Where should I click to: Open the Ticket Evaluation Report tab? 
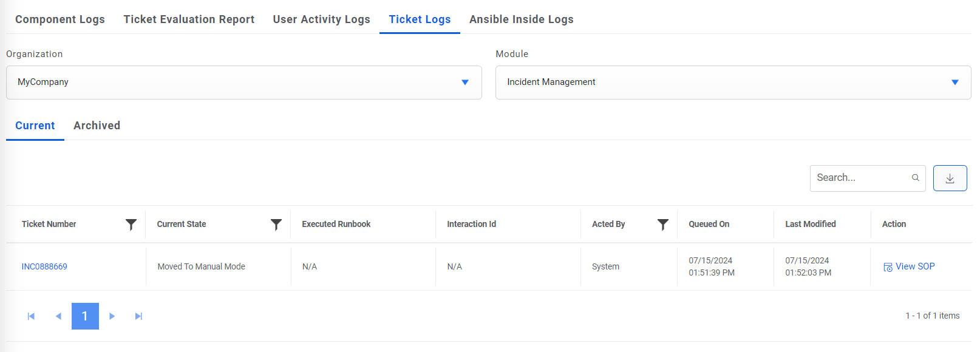pyautogui.click(x=189, y=19)
